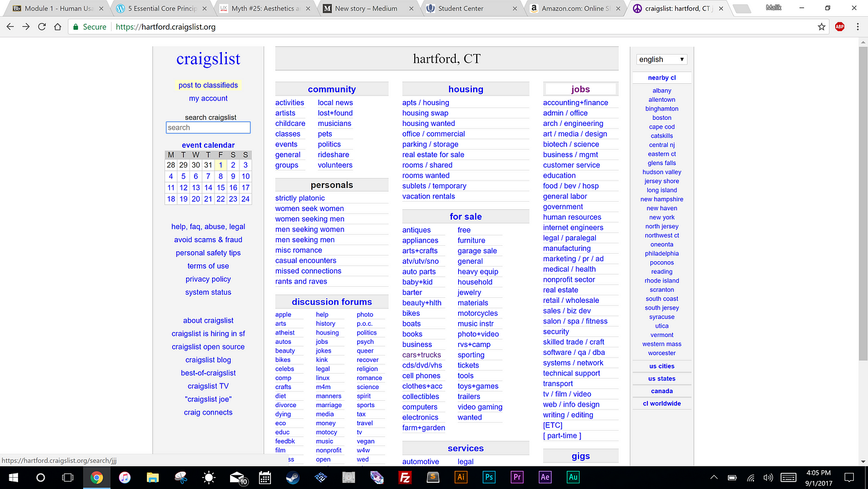
Task: Click the browser home icon
Action: (58, 27)
